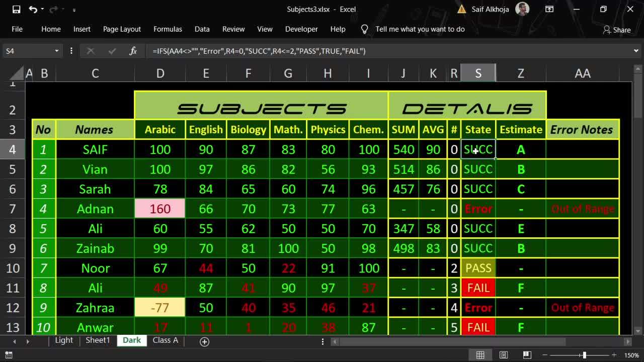Switch to the Sheet1 sheet tab
This screenshot has width=644, height=362.
tap(98, 340)
